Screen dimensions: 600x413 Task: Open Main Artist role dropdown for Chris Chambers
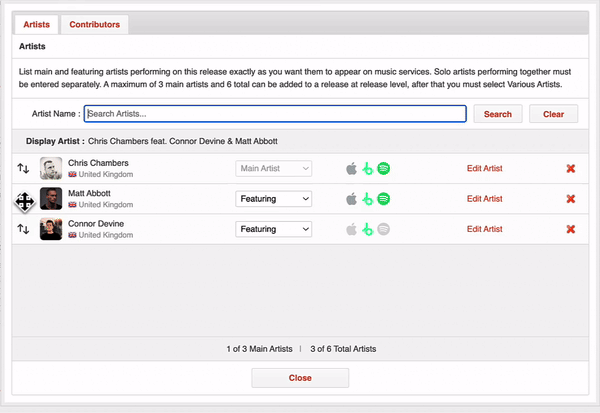(x=274, y=168)
